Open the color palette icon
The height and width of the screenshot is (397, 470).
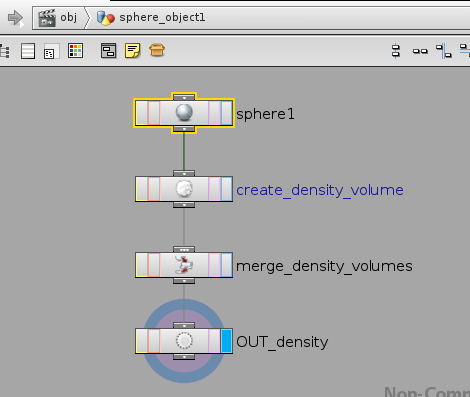tap(75, 51)
